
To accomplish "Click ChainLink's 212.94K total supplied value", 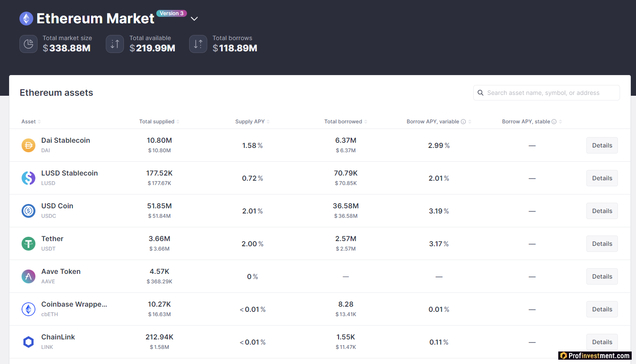I will 159,337.
